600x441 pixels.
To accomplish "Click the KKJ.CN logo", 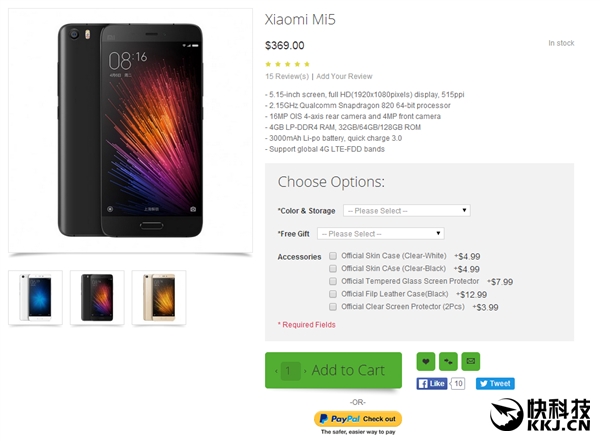I will [x=540, y=415].
